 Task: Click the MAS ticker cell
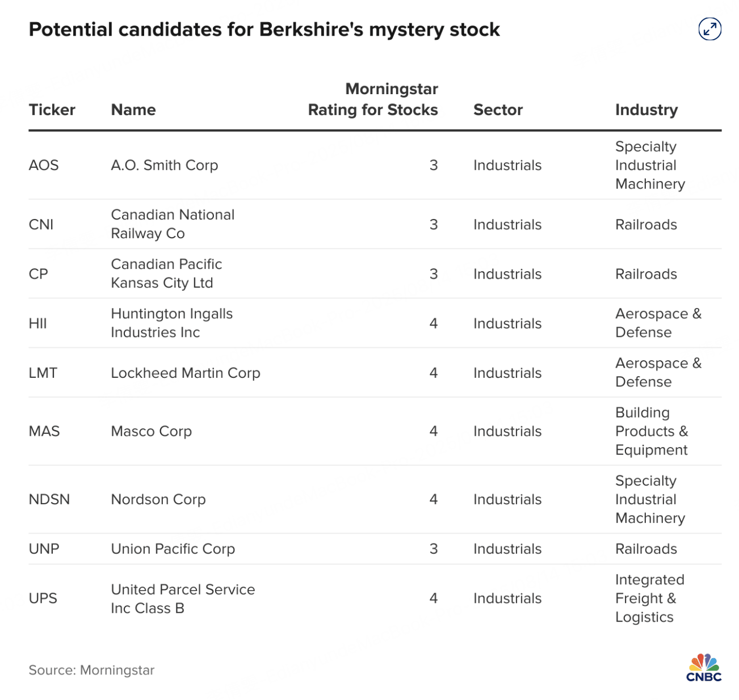pyautogui.click(x=44, y=431)
